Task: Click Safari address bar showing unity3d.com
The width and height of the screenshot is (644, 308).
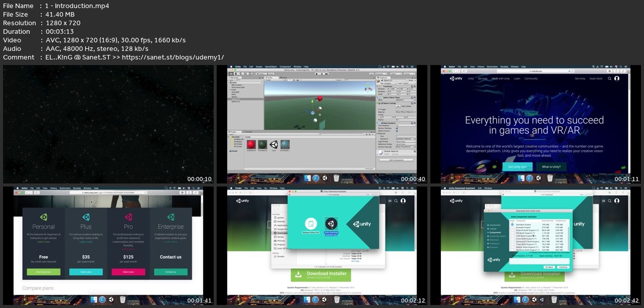Action: tap(536, 71)
